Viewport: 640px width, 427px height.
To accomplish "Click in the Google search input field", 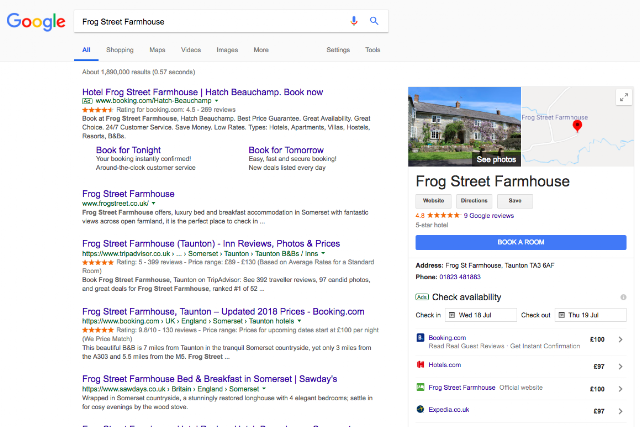I will pyautogui.click(x=212, y=22).
